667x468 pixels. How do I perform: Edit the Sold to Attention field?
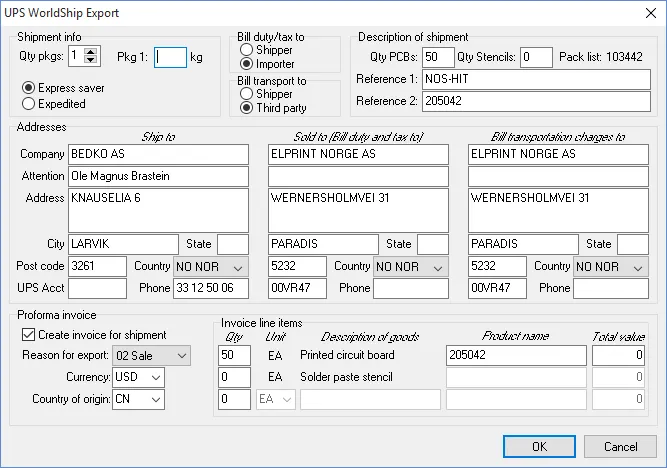click(x=358, y=177)
